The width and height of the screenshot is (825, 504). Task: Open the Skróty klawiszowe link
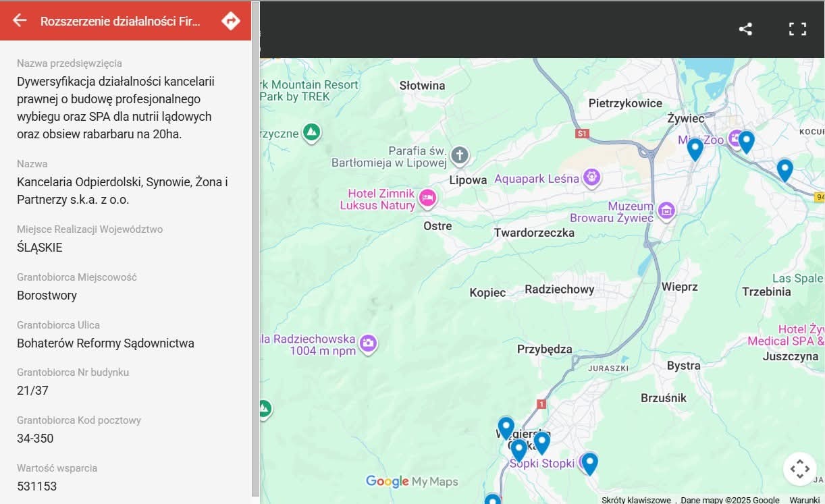[x=636, y=500]
